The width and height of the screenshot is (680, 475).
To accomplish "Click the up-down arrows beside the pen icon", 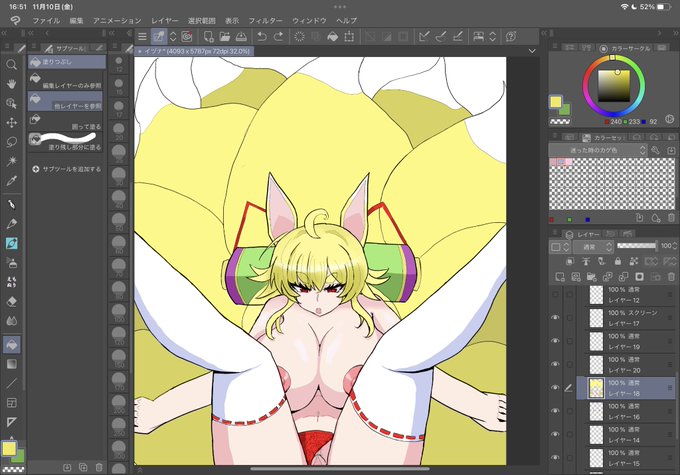I will coord(173,37).
